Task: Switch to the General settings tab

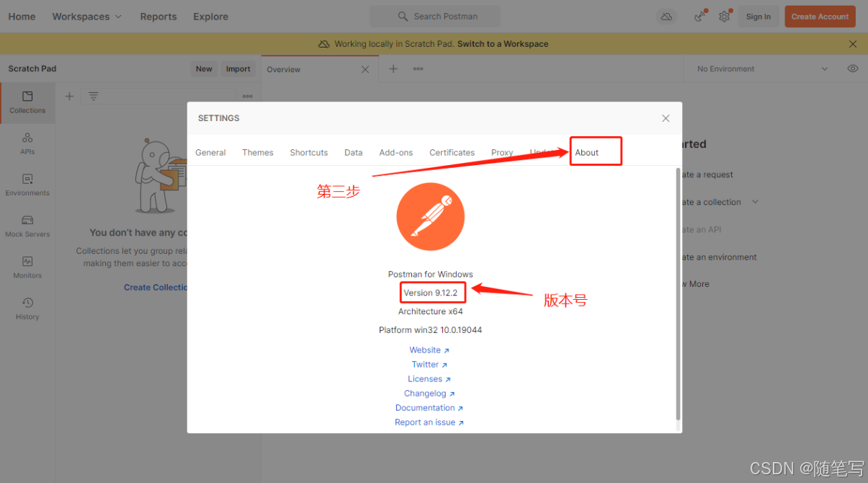Action: pos(210,152)
